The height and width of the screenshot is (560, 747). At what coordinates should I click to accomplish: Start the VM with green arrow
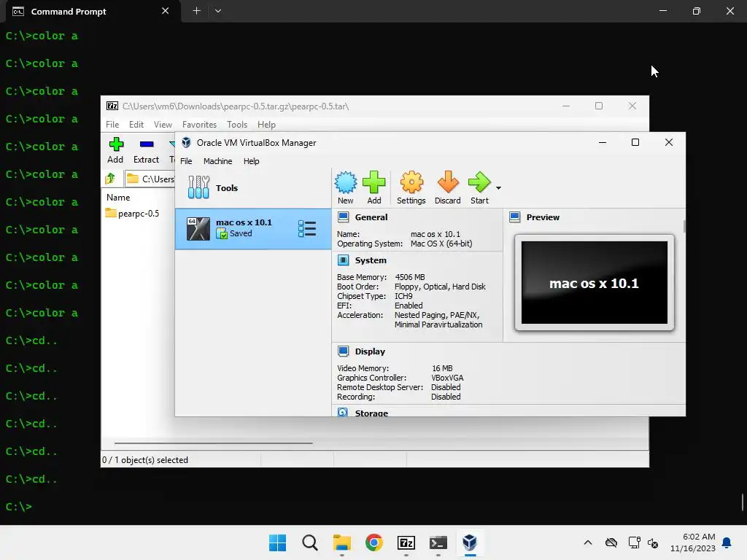(479, 187)
